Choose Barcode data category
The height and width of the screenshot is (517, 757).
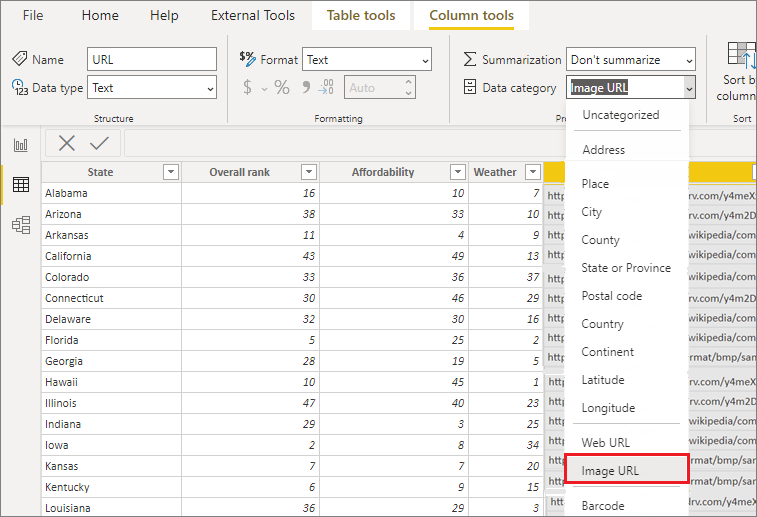click(x=603, y=505)
